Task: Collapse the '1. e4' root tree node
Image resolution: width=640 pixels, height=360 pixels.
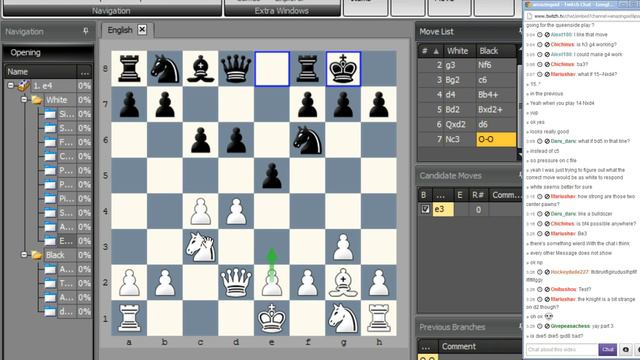Action: tap(11, 85)
